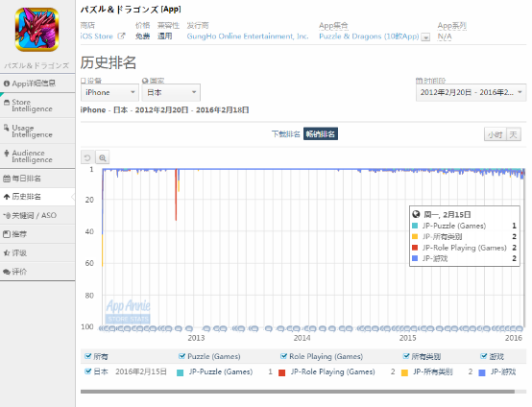Open the date range dropdown
The height and width of the screenshot is (407, 532).
point(471,92)
